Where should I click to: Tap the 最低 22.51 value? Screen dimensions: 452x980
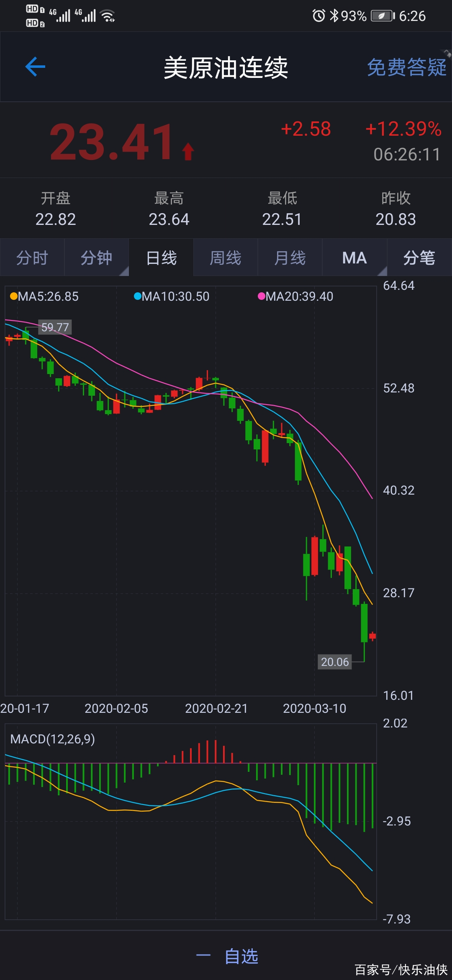(x=282, y=219)
